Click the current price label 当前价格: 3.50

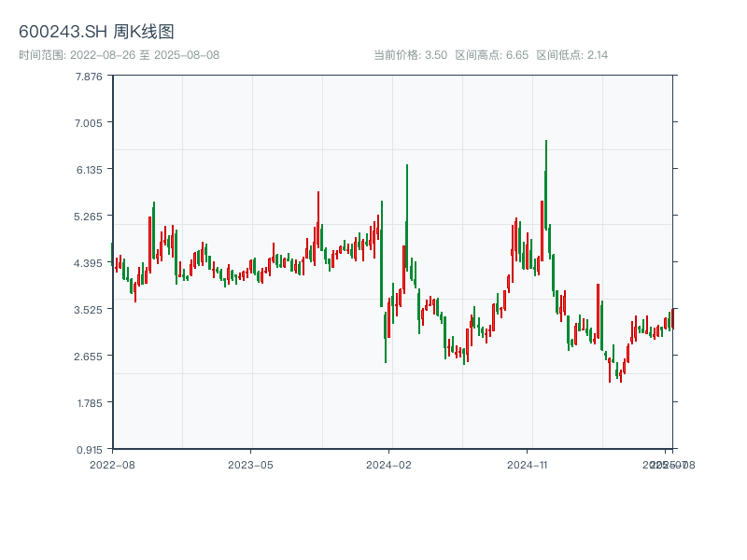click(x=410, y=55)
